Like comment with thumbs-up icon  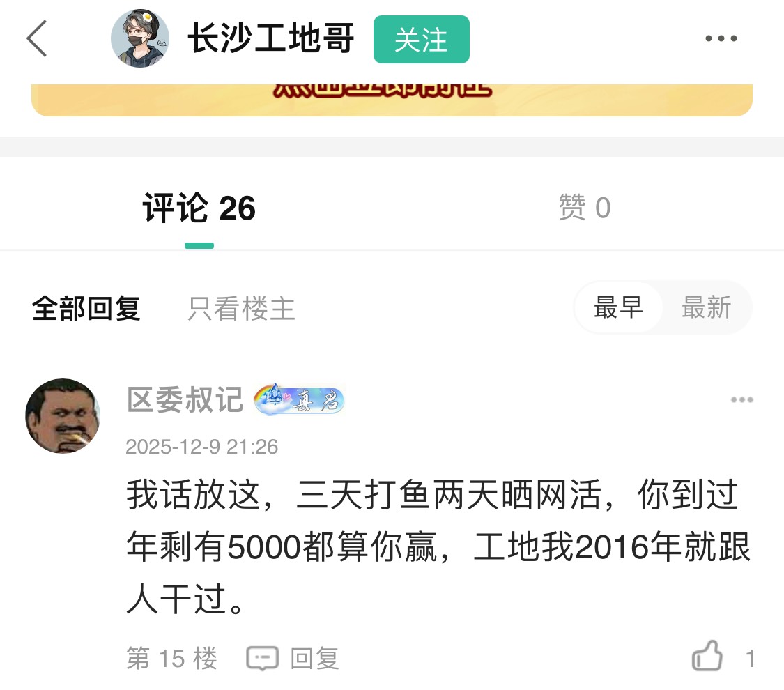click(707, 655)
